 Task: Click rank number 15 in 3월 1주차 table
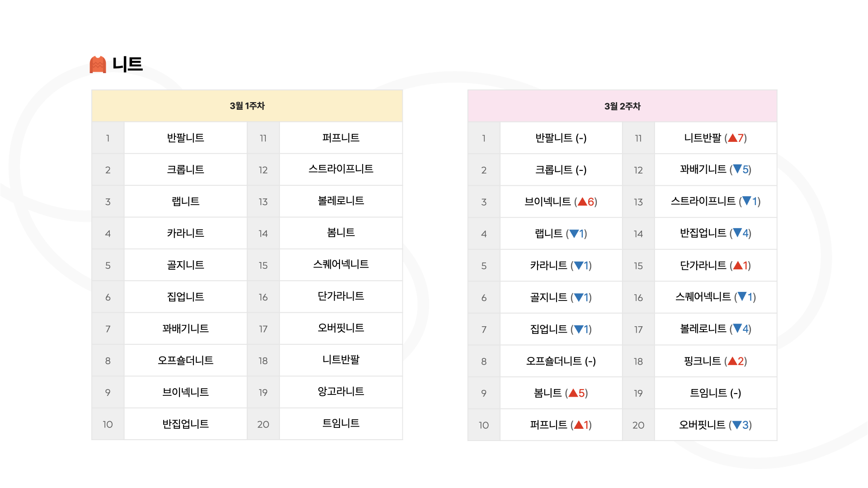pos(263,265)
